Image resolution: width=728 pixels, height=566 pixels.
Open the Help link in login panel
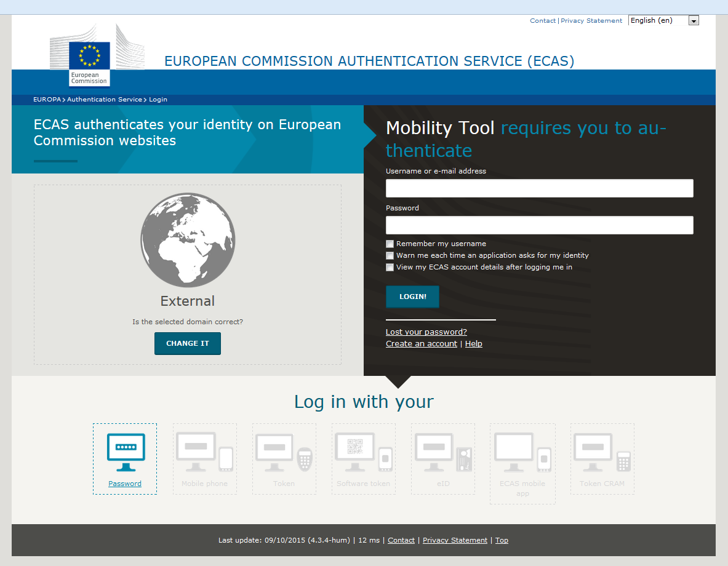[474, 343]
